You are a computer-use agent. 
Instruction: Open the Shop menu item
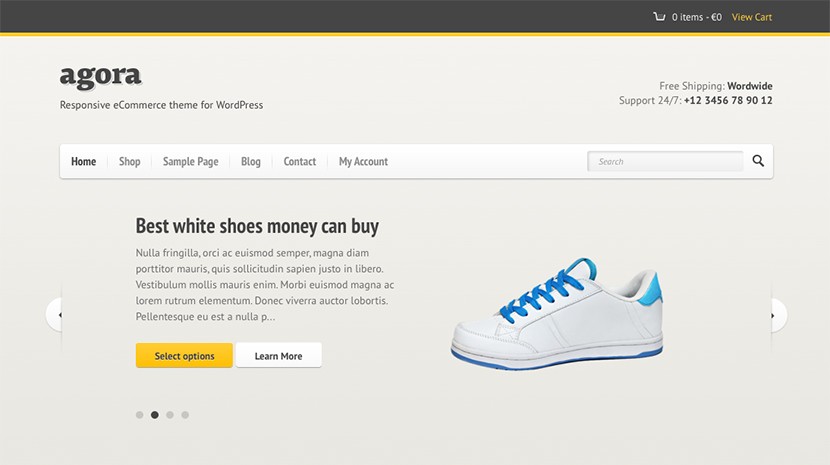130,162
